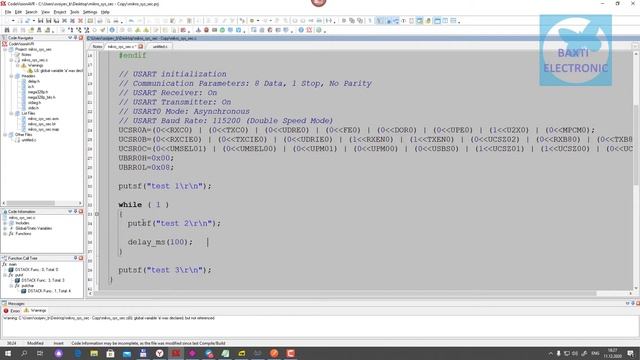Click the red CodeVisionAVR logo icon in second toolbar
This screenshot has height=360, width=640.
tap(309, 30)
